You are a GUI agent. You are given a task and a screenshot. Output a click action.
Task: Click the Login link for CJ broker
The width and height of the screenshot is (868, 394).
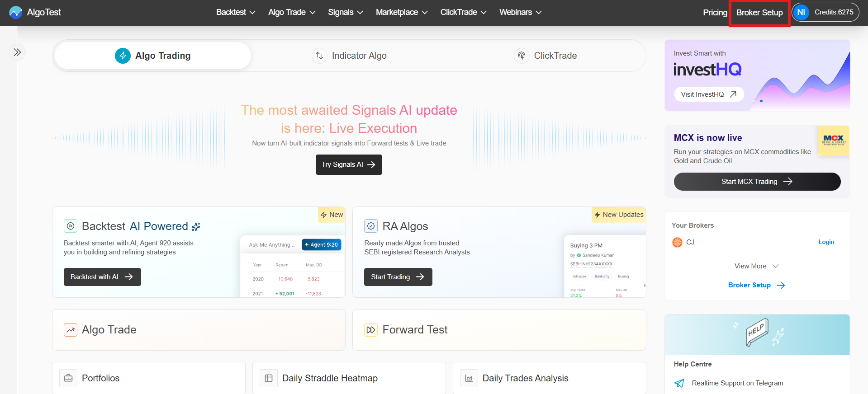(x=826, y=242)
